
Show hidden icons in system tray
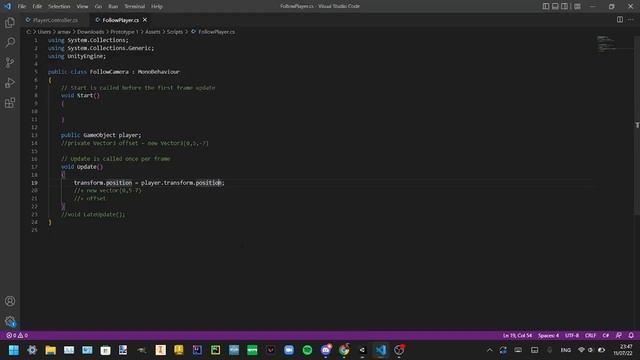pyautogui.click(x=490, y=350)
